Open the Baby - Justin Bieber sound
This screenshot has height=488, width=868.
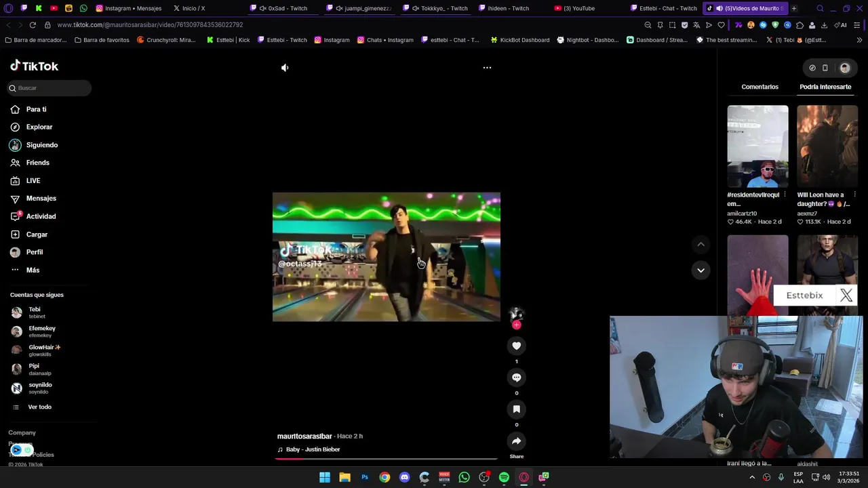click(x=313, y=449)
